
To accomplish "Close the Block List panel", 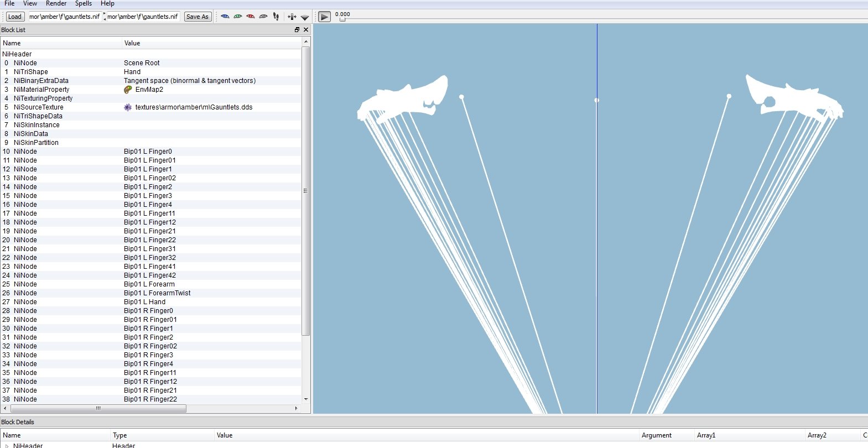I will point(306,30).
